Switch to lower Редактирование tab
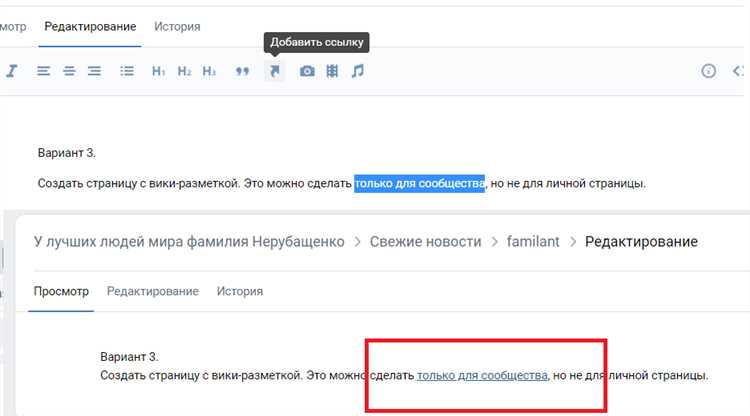This screenshot has height=416, width=750. tap(153, 291)
